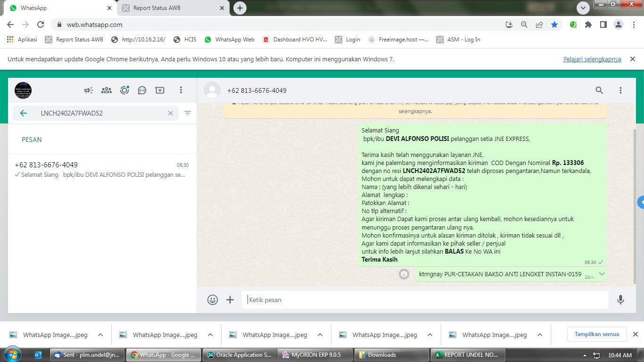
Task: Open Dashboard HVO bookmark
Action: click(x=295, y=40)
